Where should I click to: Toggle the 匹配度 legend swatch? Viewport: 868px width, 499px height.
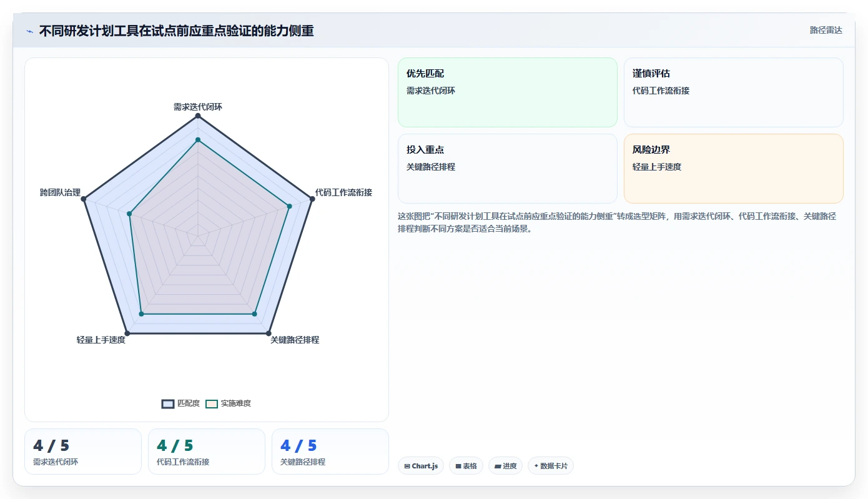(x=168, y=403)
